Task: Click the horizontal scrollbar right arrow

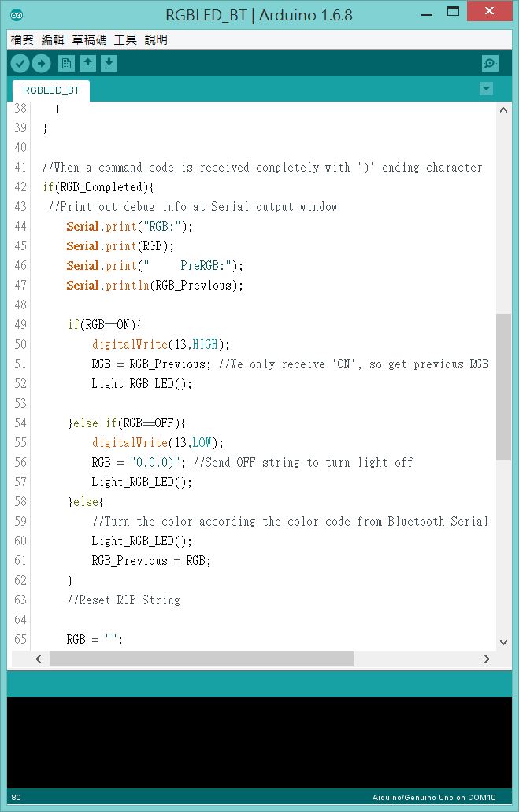Action: pos(486,659)
